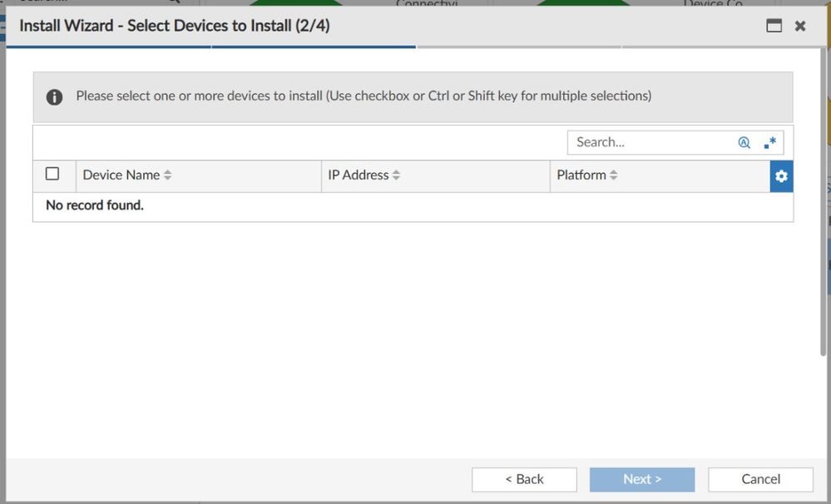Cancel the Install Wizard
This screenshot has height=504, width=831.
point(760,479)
